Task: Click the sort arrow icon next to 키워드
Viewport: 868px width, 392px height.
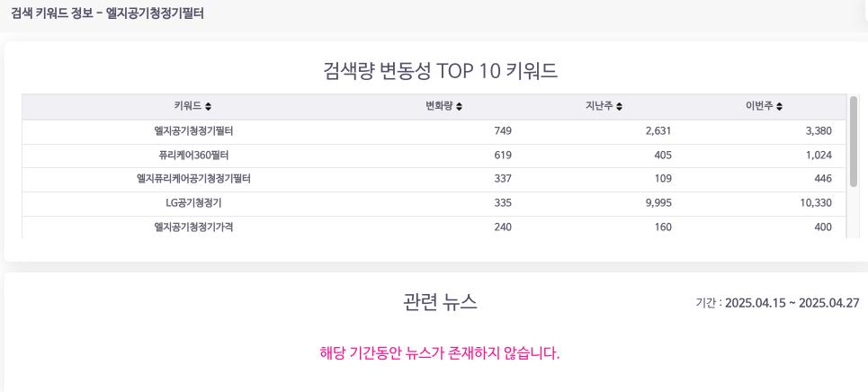Action: coord(209,107)
